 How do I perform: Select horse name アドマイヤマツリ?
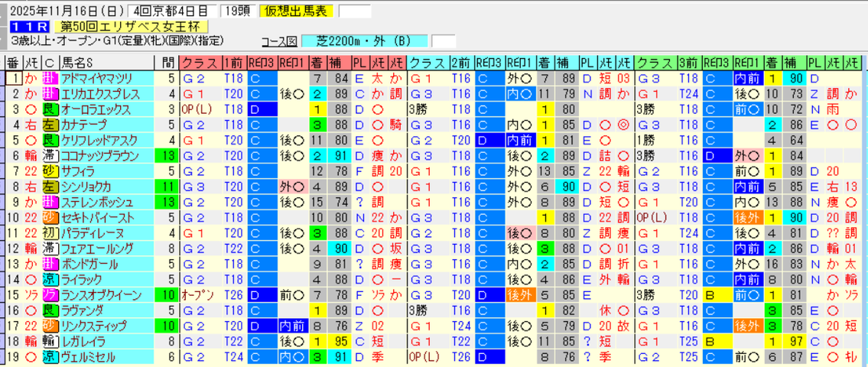pos(96,77)
